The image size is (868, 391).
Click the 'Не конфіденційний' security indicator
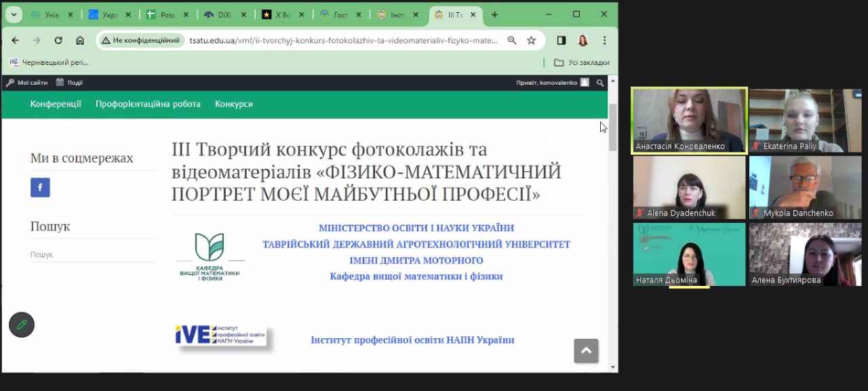(x=141, y=41)
